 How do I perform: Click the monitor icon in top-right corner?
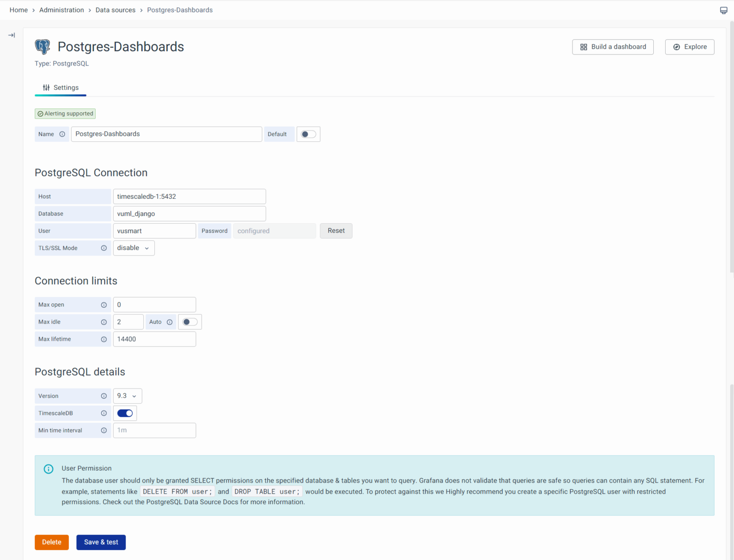[723, 11]
